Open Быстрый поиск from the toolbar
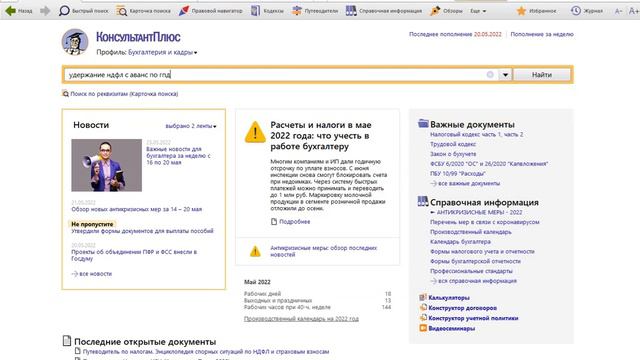This screenshot has height=360, width=640. (84, 11)
